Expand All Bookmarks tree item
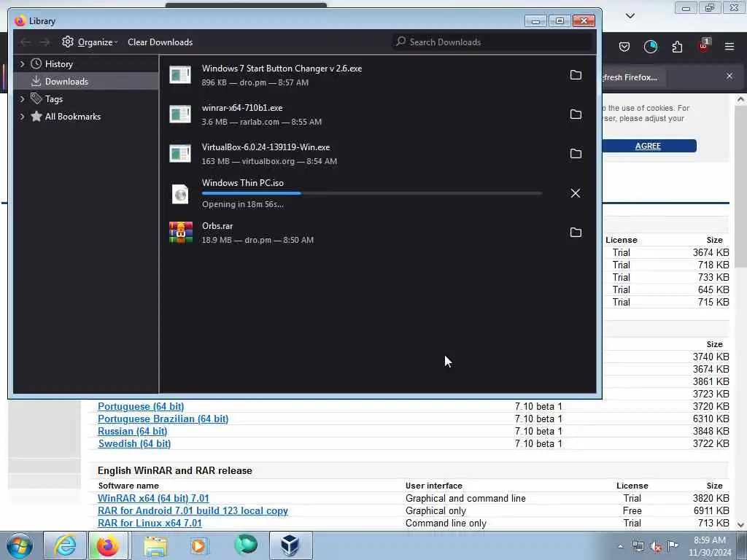This screenshot has height=560, width=747. tap(22, 117)
